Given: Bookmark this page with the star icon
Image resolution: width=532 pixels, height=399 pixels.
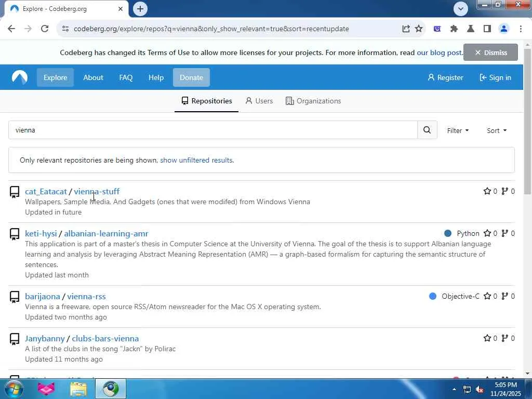Looking at the screenshot, I should tap(419, 29).
